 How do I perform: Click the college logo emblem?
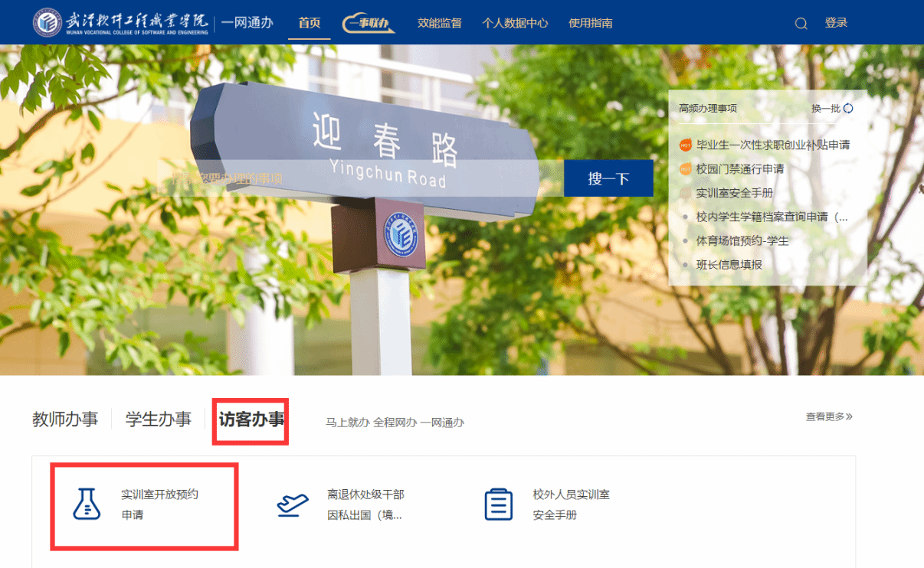click(x=47, y=22)
